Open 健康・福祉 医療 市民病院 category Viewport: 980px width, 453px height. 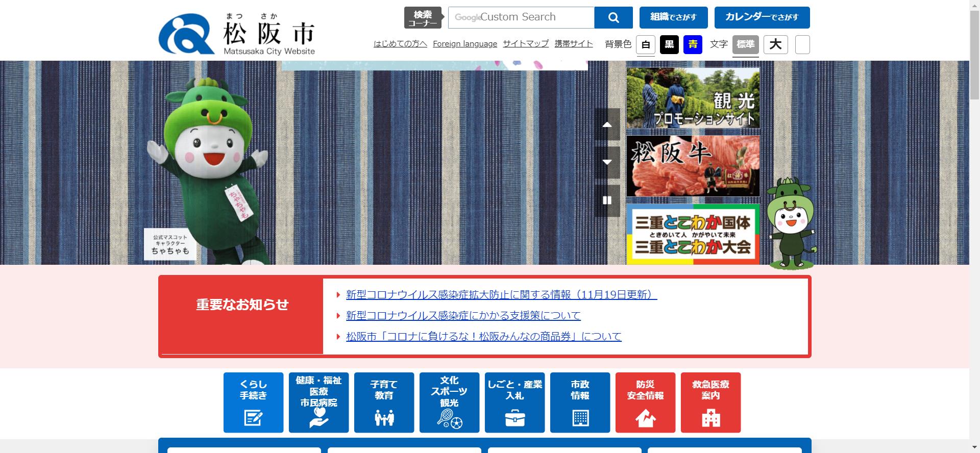318,402
